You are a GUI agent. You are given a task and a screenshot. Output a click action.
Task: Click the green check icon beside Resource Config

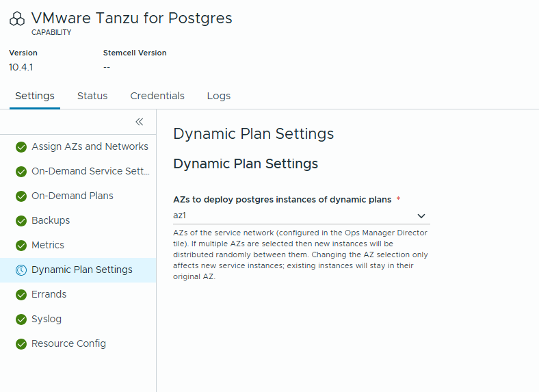[21, 344]
